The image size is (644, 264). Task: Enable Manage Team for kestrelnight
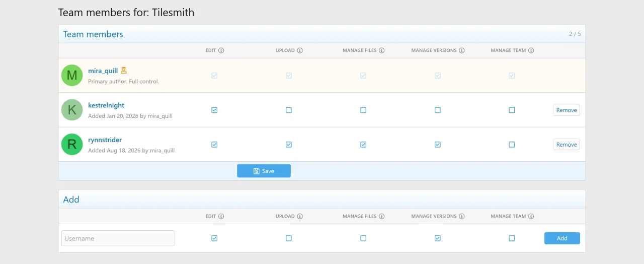click(512, 110)
